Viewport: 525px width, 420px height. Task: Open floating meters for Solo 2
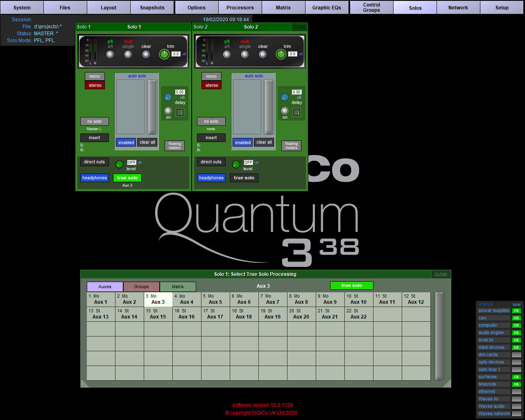pyautogui.click(x=292, y=146)
